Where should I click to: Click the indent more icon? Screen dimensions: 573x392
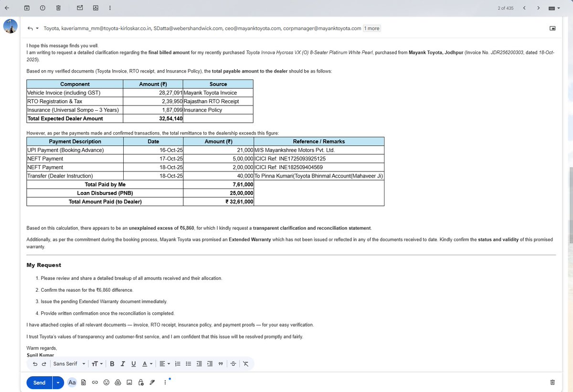click(x=209, y=364)
